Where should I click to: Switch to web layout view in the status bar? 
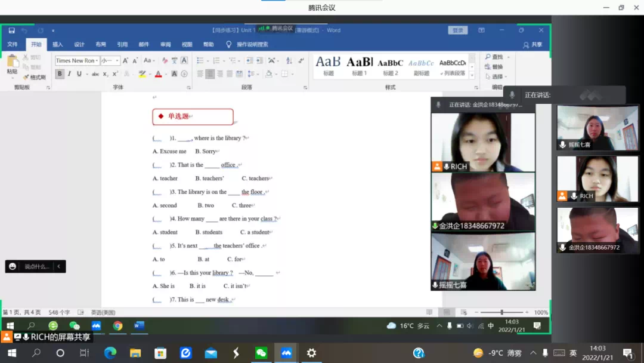point(464,312)
